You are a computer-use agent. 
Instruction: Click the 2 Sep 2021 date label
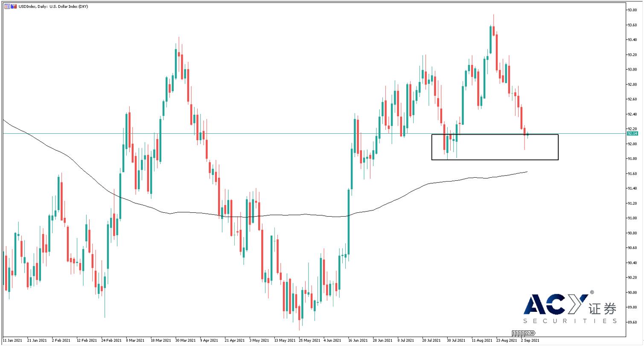(x=530, y=340)
